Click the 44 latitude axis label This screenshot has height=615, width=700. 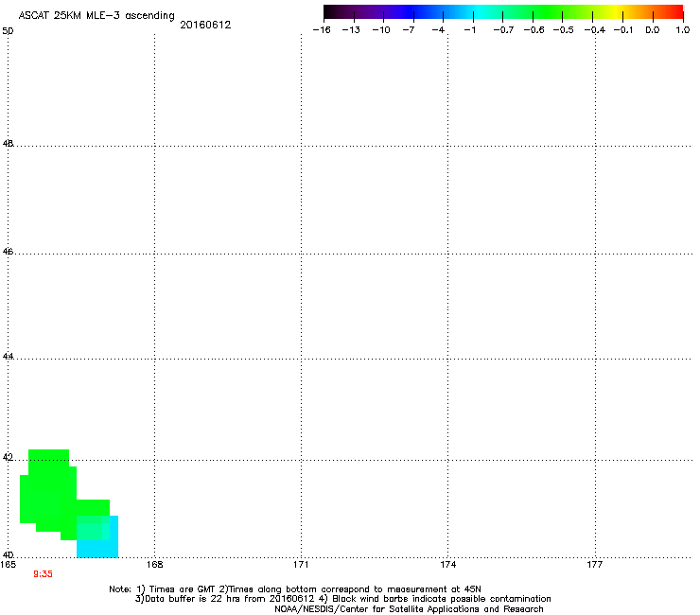(8, 357)
